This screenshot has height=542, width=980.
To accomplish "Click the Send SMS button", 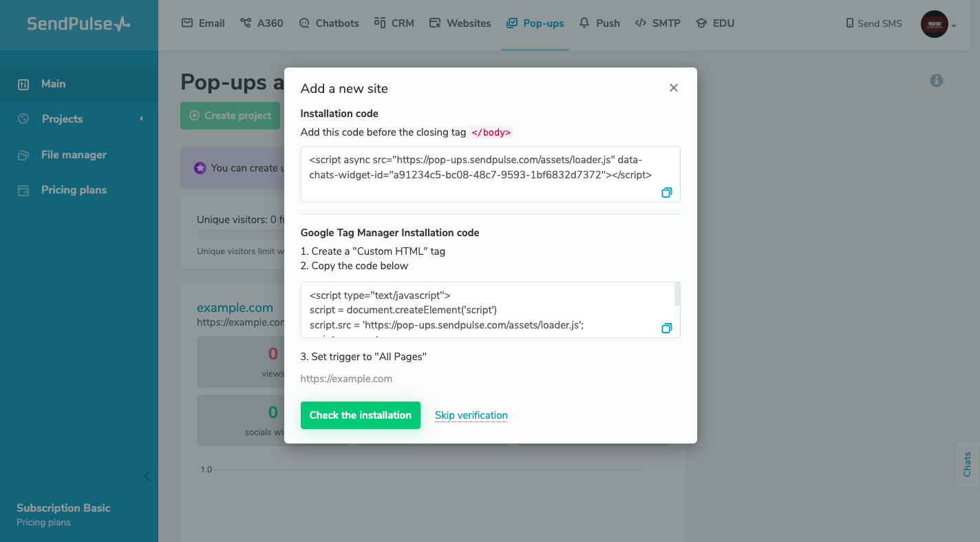I will pyautogui.click(x=874, y=23).
